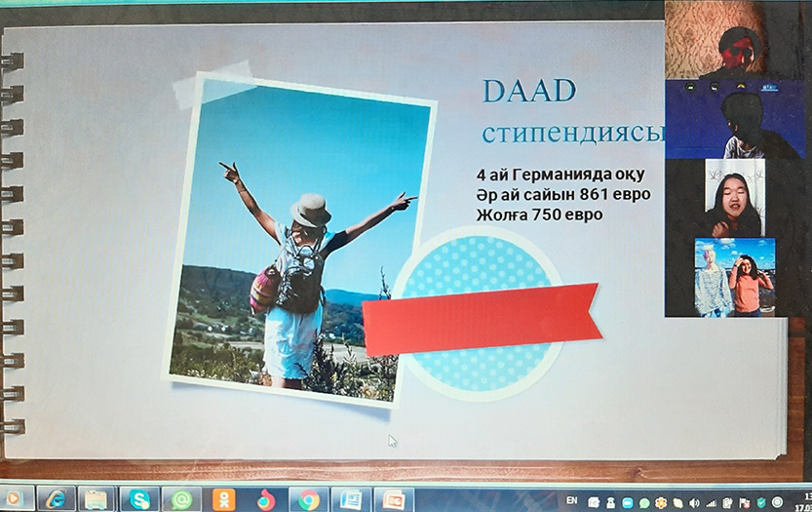
Task: Click the line '4 ай Германияда оқу'
Action: click(x=561, y=175)
